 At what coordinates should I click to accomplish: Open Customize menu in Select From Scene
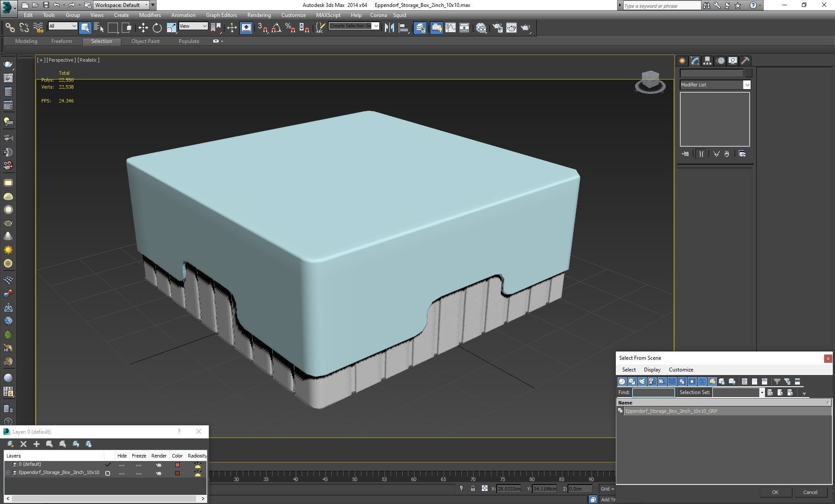tap(681, 370)
